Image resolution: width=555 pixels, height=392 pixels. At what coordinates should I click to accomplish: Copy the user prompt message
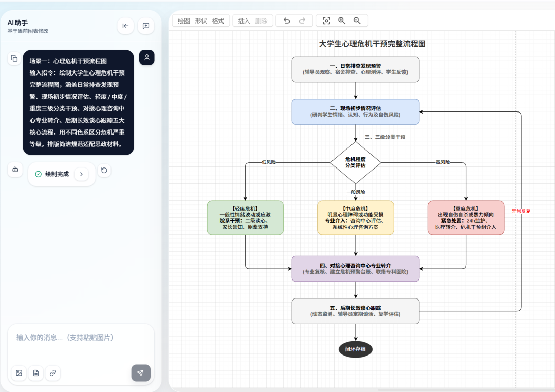pyautogui.click(x=14, y=59)
